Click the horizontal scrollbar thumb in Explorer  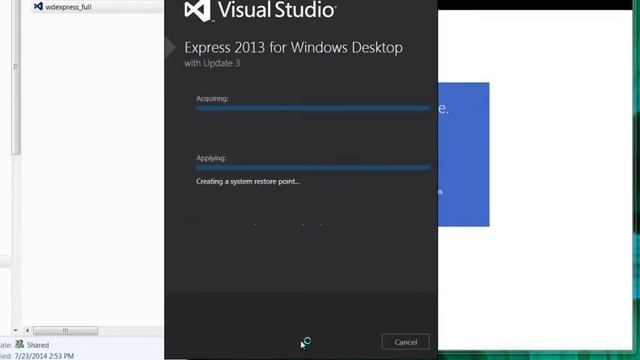pyautogui.click(x=65, y=331)
